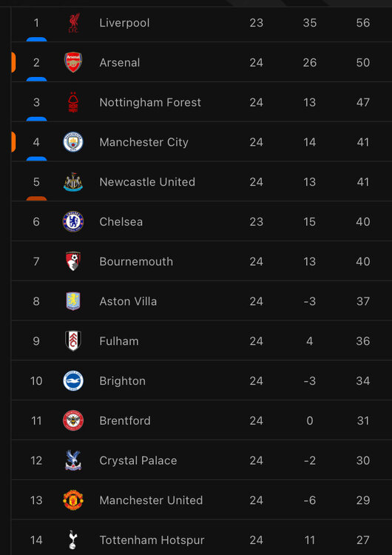
Task: Open the Crystal Palace eagle crest
Action: tap(73, 460)
